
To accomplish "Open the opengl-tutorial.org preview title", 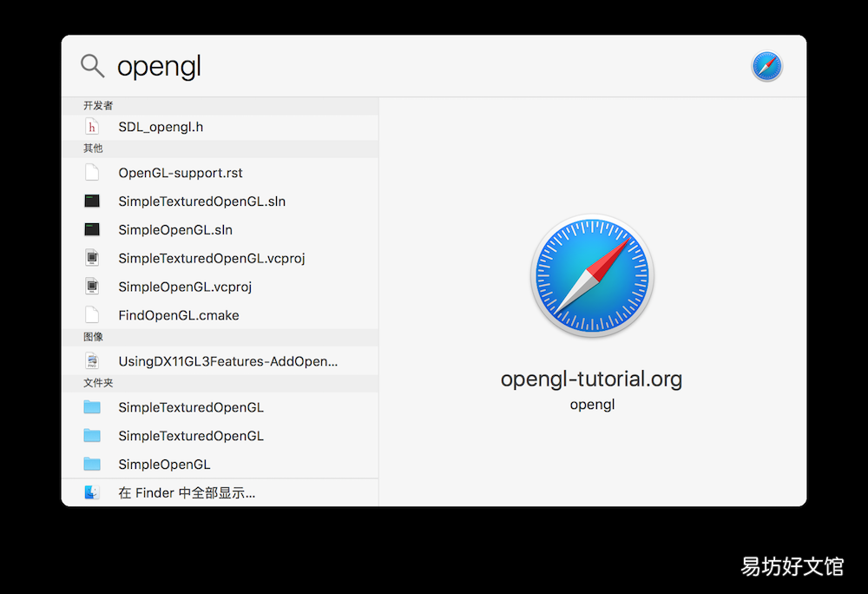I will click(x=592, y=379).
